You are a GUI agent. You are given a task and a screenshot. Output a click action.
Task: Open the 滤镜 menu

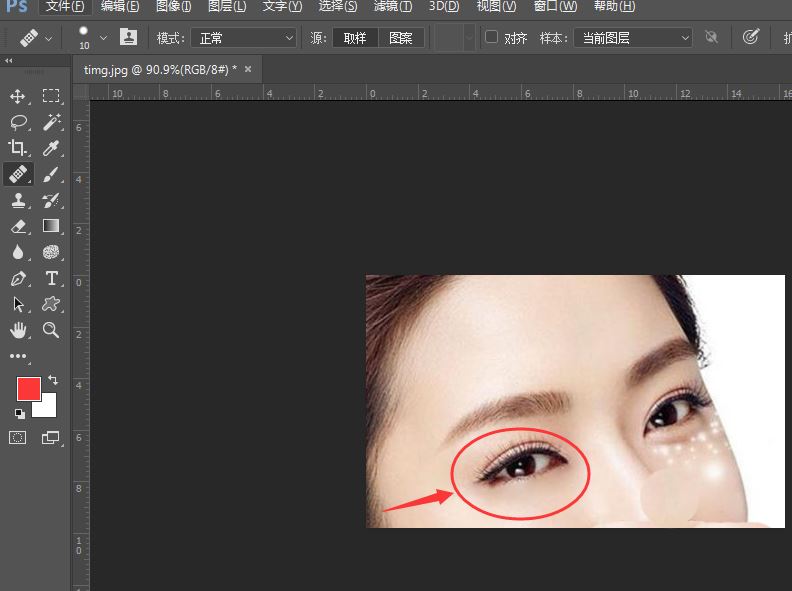[x=392, y=7]
